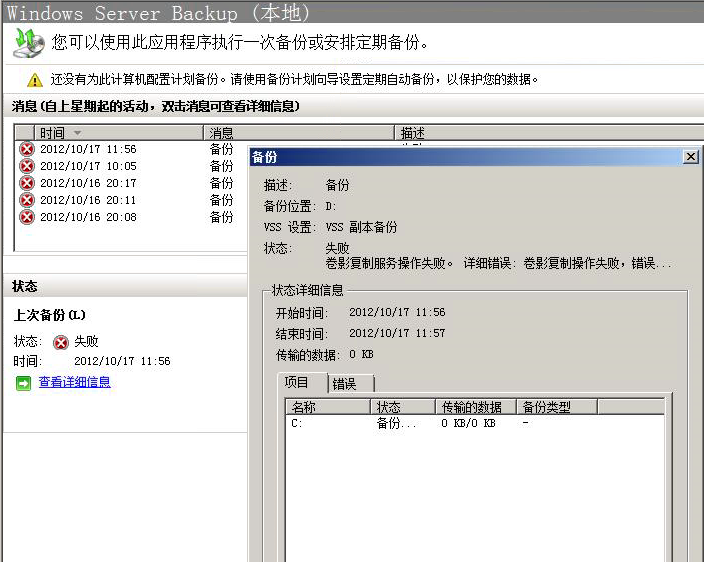The height and width of the screenshot is (562, 704).
Task: Click the error icon for 2012/10/17 11:56
Action: tap(27, 149)
